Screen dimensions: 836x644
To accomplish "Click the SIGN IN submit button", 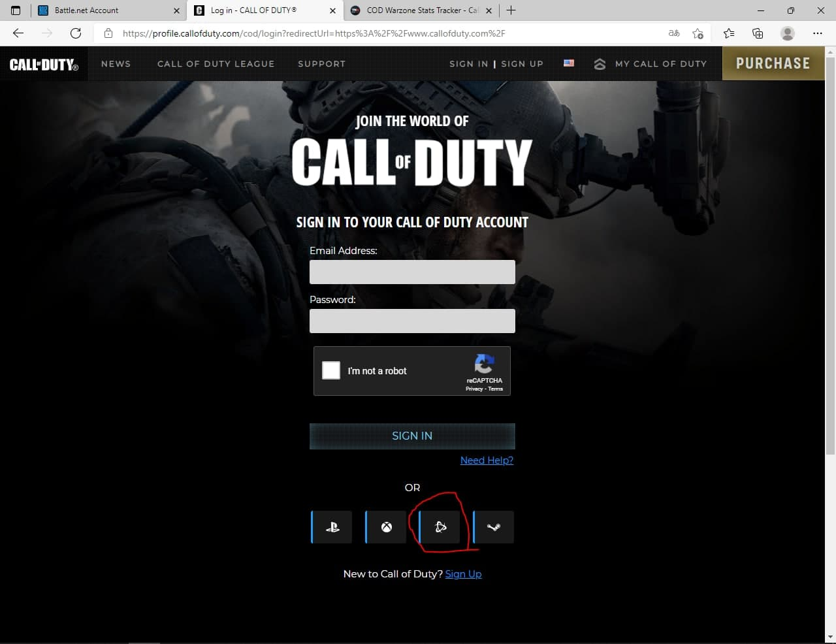I will [x=412, y=436].
